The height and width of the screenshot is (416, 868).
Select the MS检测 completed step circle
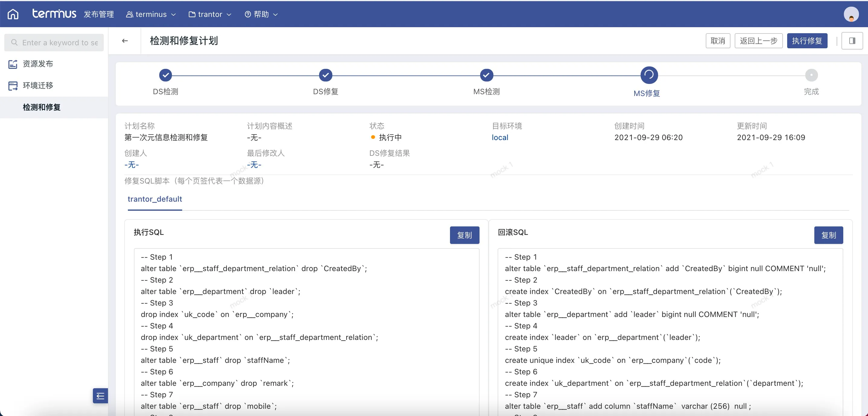pos(486,75)
